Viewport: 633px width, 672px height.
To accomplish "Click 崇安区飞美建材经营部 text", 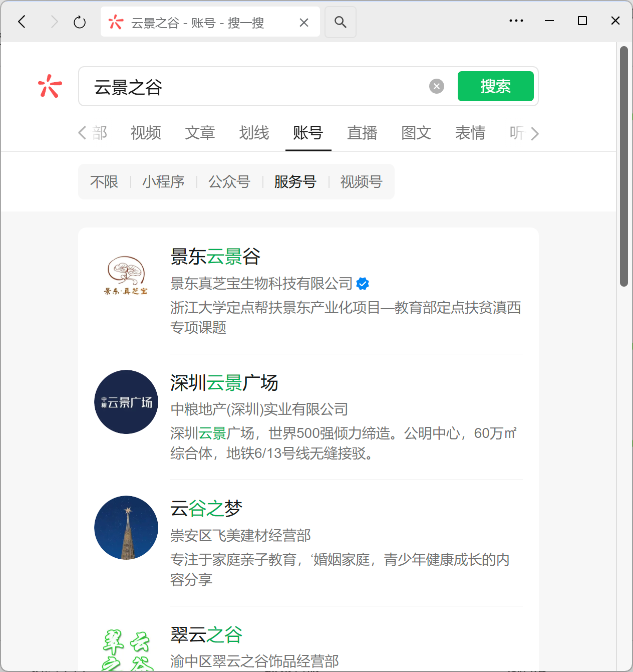I will pyautogui.click(x=240, y=536).
